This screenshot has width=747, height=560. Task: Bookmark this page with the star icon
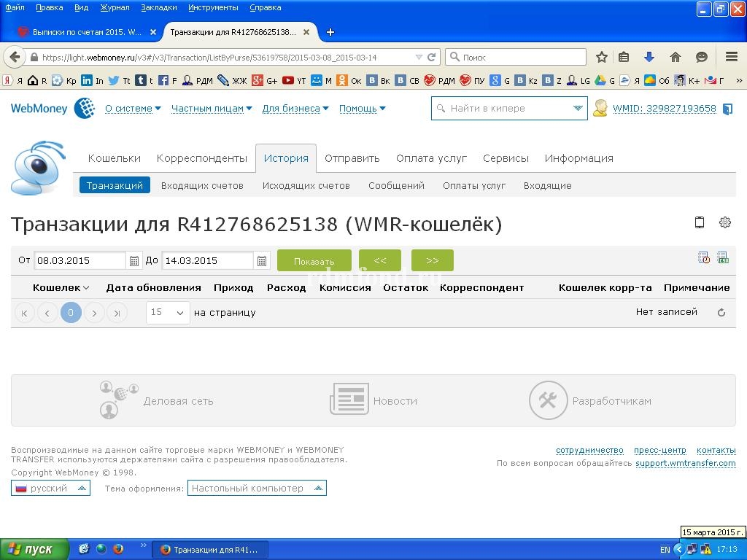pyautogui.click(x=602, y=57)
